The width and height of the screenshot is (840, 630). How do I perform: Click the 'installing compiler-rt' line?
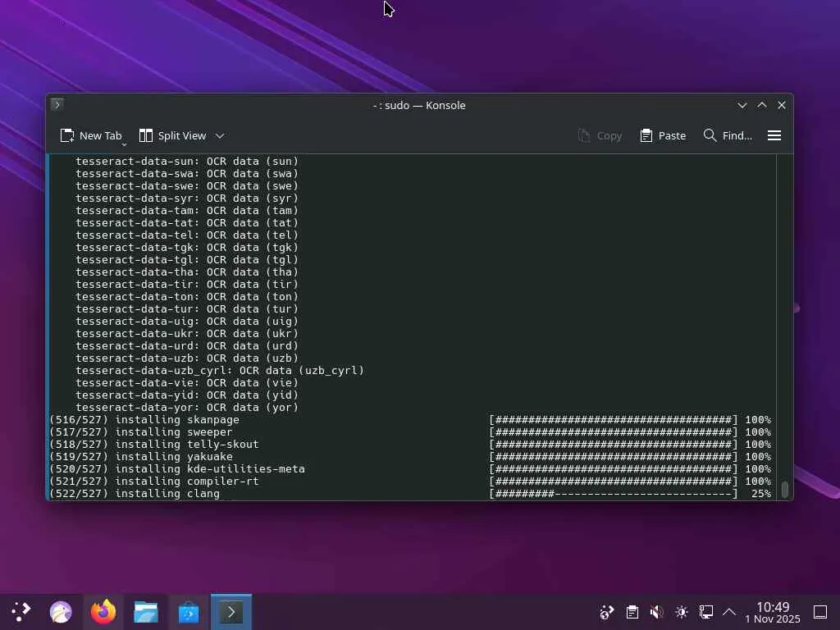(x=410, y=481)
